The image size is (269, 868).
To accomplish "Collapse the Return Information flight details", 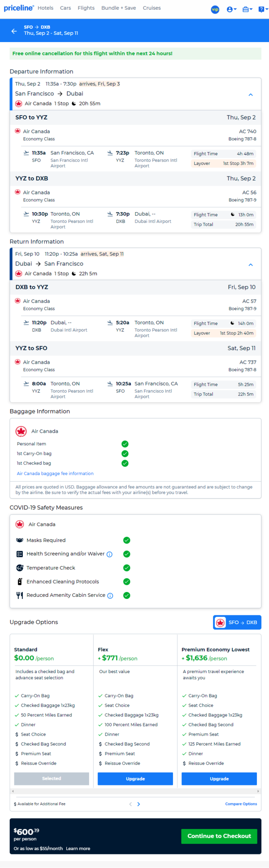I will [251, 265].
